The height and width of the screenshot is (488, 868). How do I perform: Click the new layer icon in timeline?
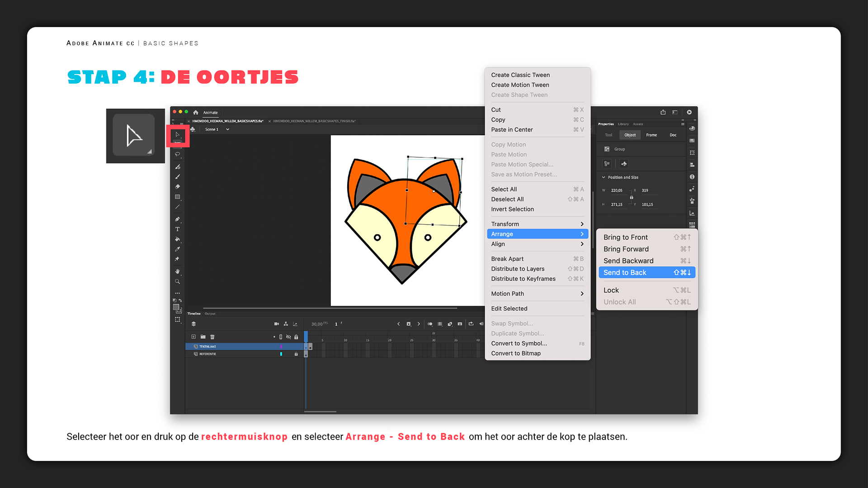click(193, 337)
